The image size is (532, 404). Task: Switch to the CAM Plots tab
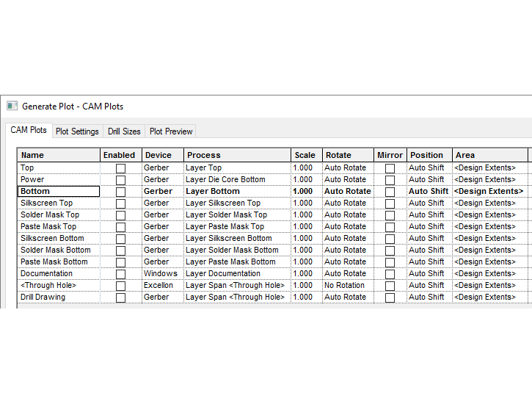(29, 130)
